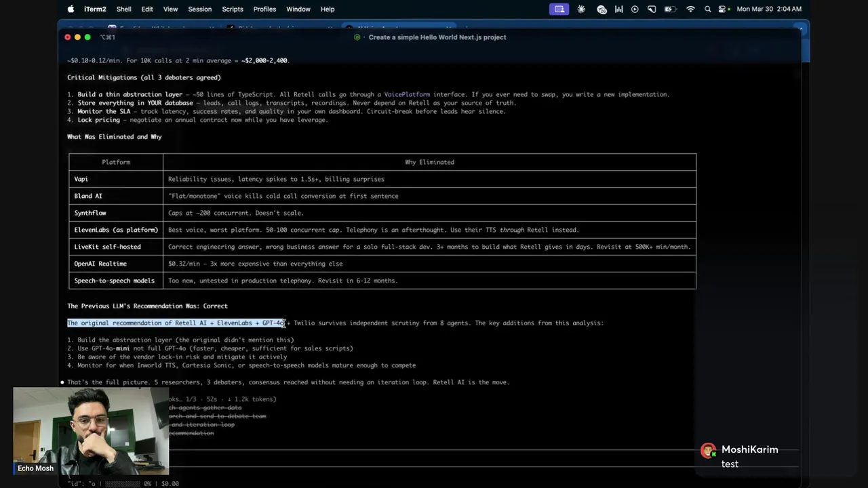Open the Window menu

click(298, 9)
